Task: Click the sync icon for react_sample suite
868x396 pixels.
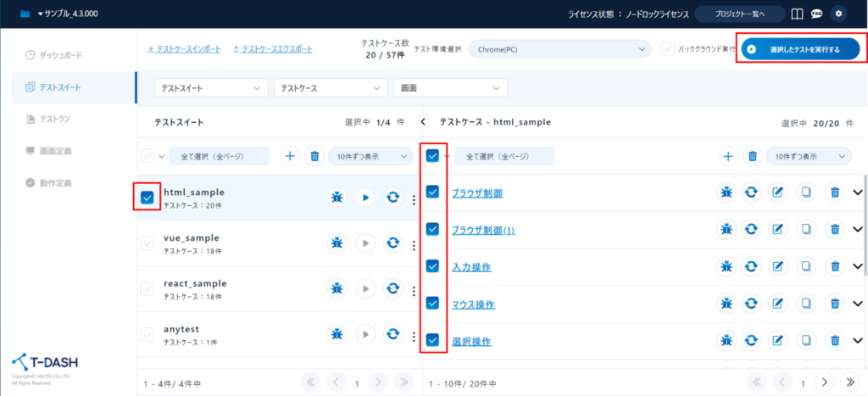Action: [x=392, y=289]
